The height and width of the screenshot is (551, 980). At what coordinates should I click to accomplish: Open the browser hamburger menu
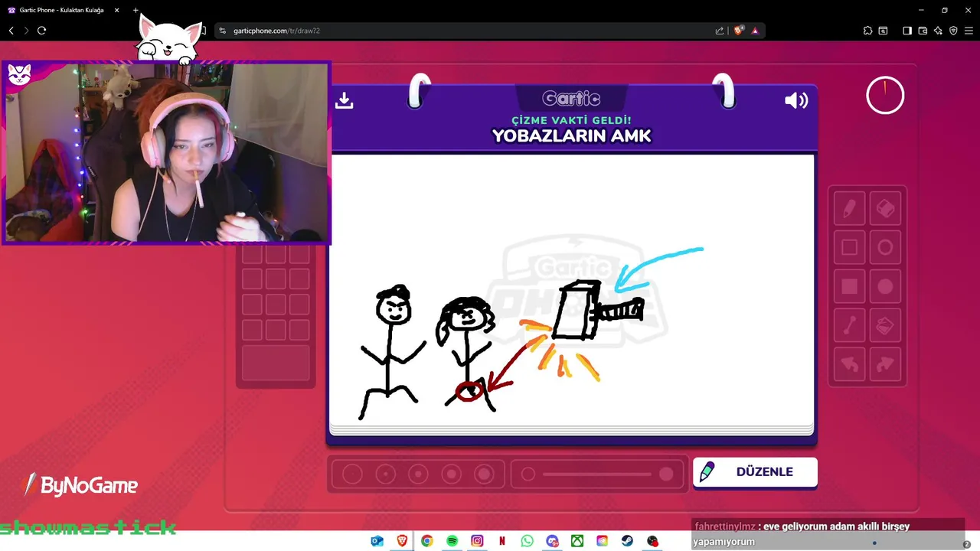click(x=969, y=31)
